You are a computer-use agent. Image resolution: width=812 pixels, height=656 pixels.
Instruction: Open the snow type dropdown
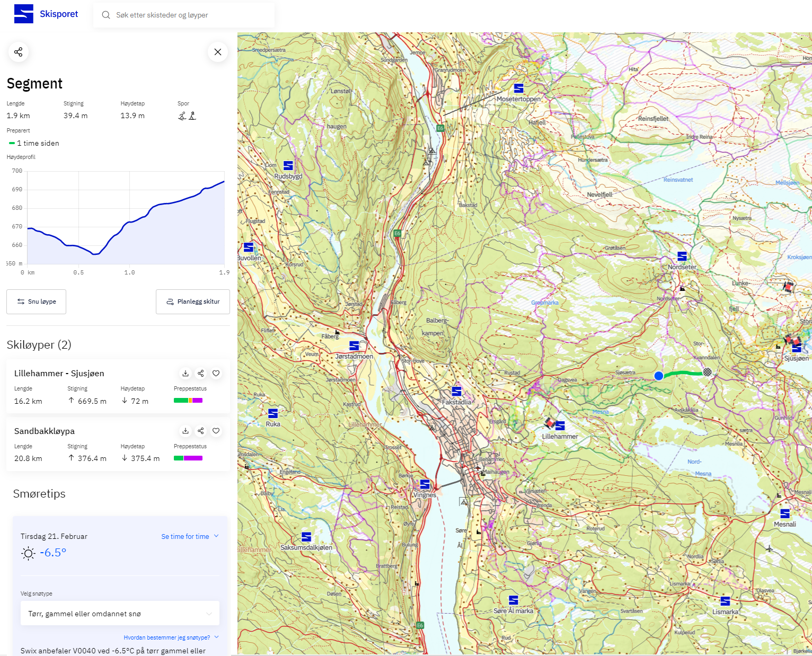point(120,614)
